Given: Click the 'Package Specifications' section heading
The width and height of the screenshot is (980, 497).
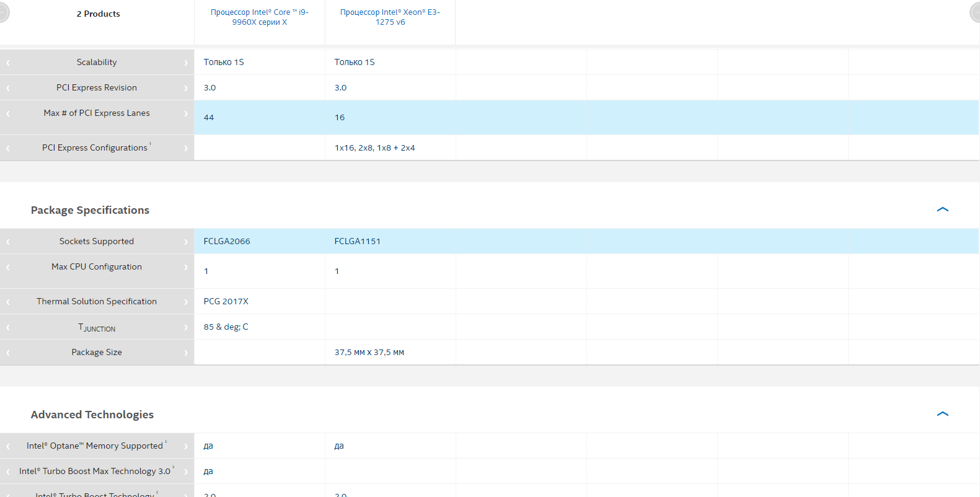Looking at the screenshot, I should pos(90,210).
